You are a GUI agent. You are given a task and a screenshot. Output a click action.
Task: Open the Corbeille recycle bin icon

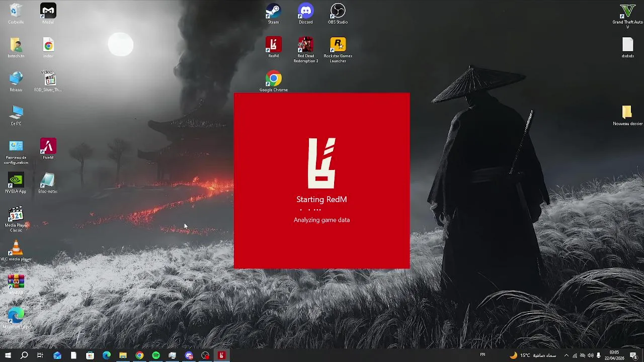[16, 14]
